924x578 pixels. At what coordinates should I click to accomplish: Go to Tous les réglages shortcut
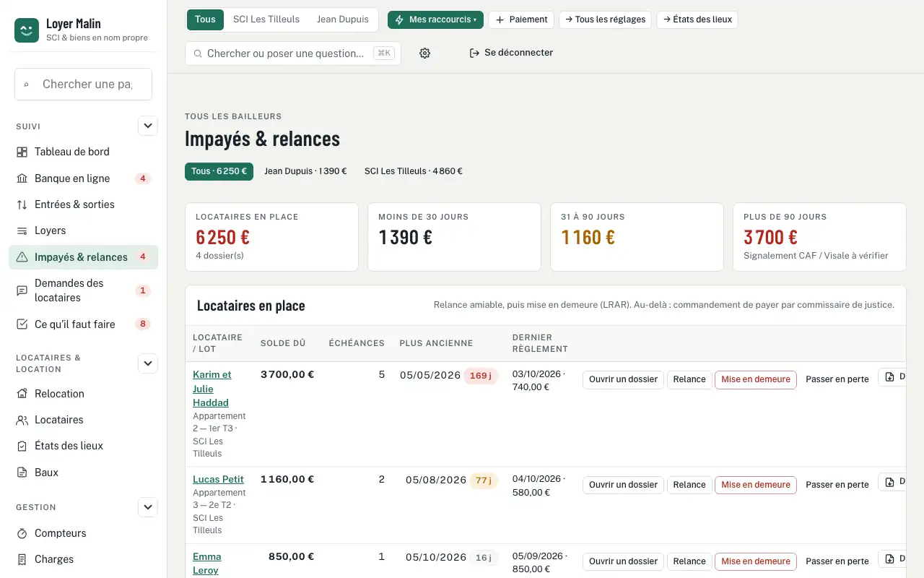(605, 20)
